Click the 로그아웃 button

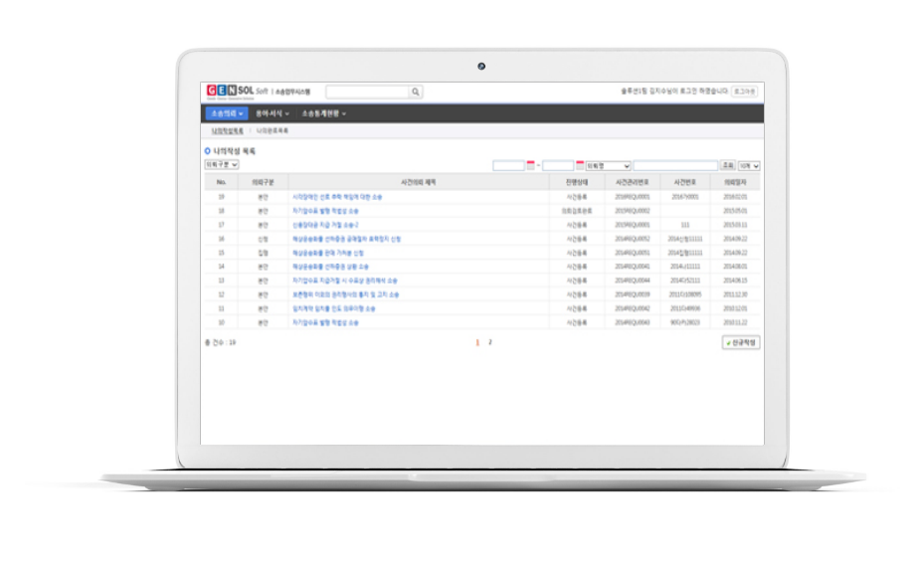click(x=745, y=92)
